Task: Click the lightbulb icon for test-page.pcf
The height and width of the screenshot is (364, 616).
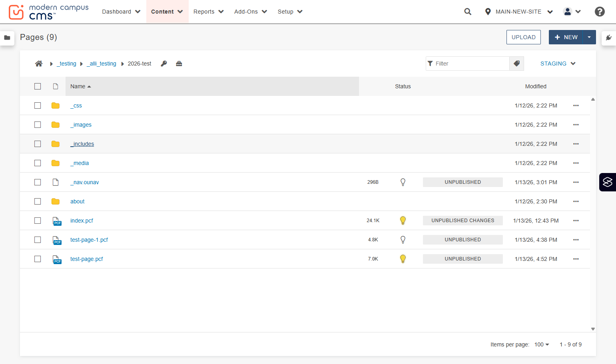Action: point(403,259)
